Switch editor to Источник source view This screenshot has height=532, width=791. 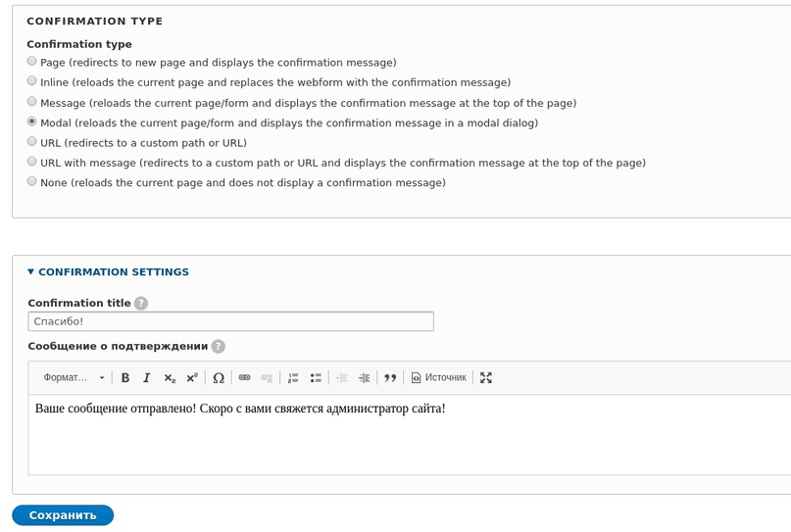click(x=438, y=377)
